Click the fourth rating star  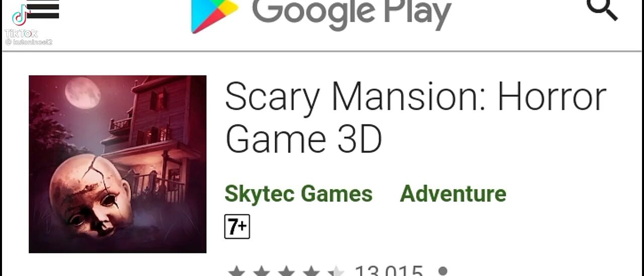[x=311, y=272]
